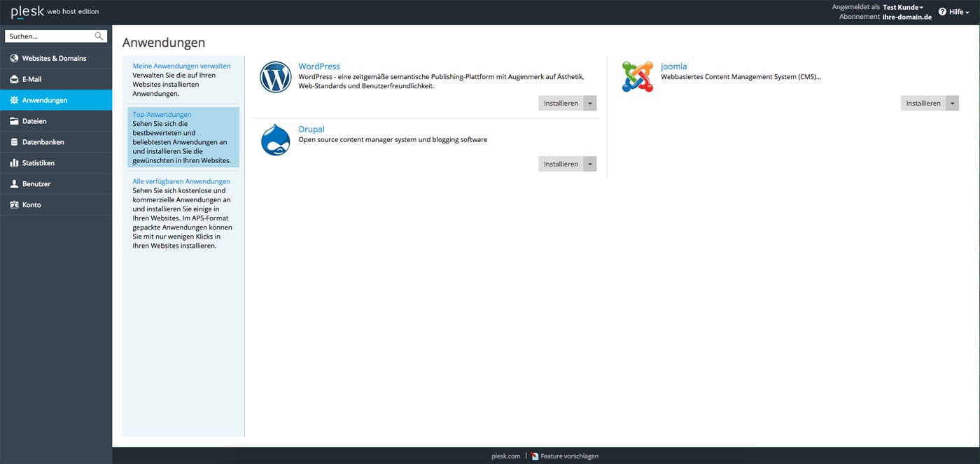This screenshot has height=464, width=980.
Task: Click the Hilfe question mark icon
Action: click(942, 12)
